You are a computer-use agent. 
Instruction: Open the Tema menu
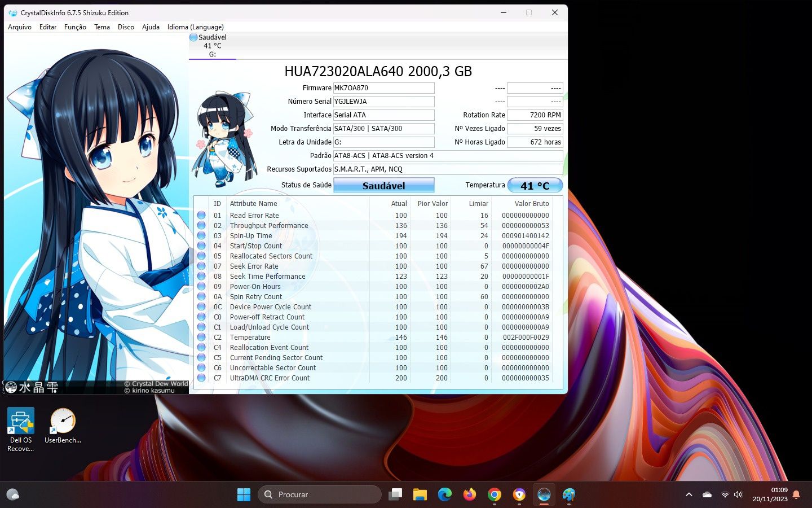coord(102,27)
